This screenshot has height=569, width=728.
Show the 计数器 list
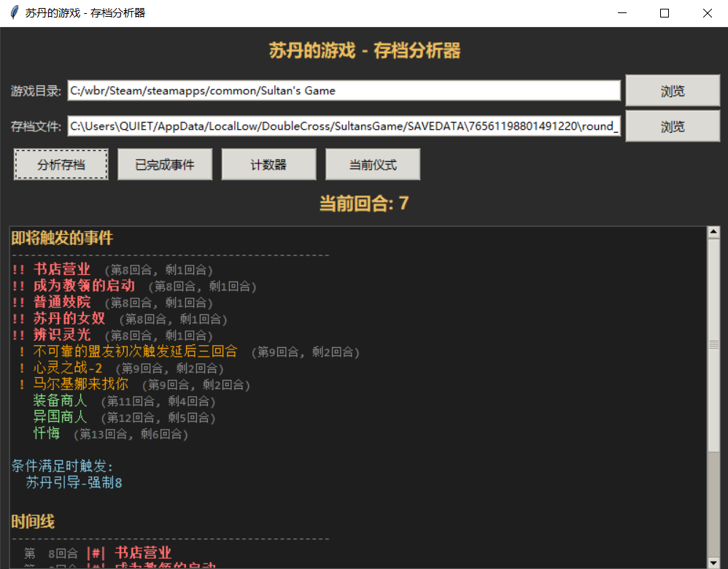click(x=269, y=164)
